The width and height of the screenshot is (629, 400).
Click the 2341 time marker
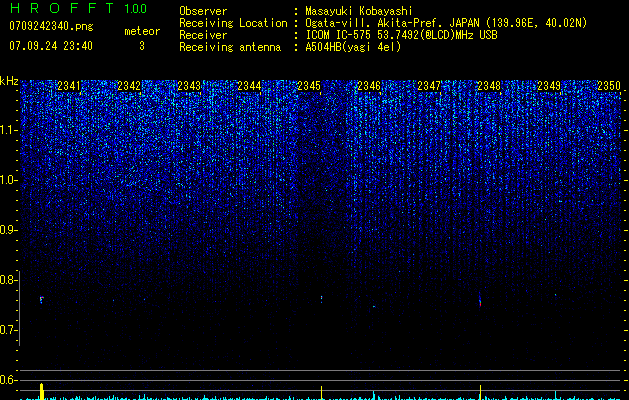[69, 86]
